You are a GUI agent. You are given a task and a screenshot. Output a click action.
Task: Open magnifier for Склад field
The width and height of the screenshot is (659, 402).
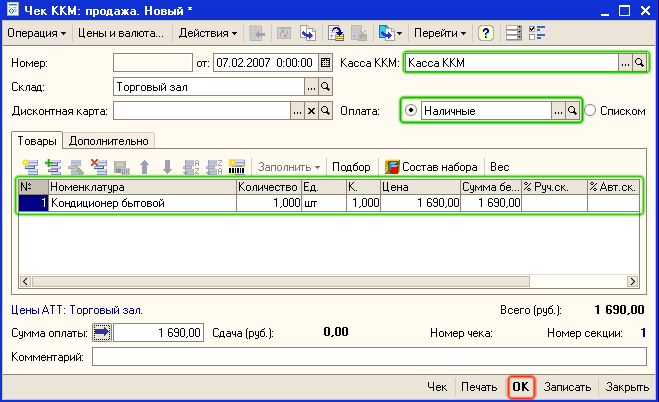(325, 87)
